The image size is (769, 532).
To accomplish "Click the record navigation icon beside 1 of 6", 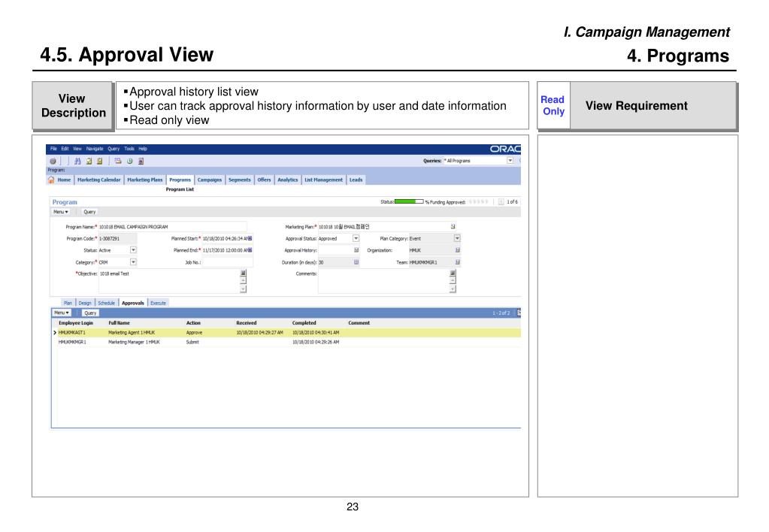I will (x=501, y=202).
